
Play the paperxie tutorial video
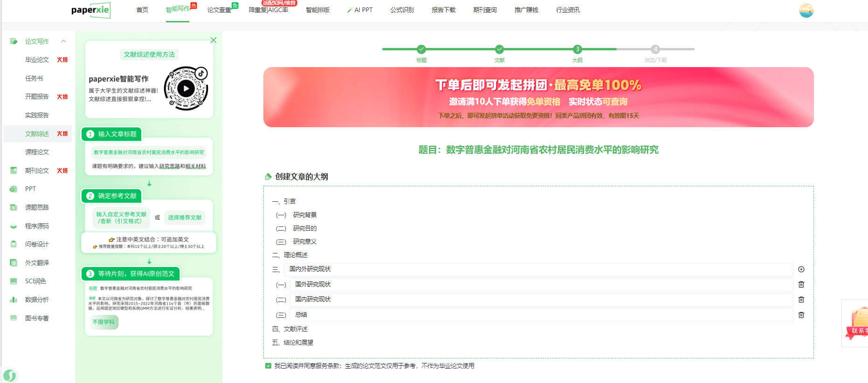(186, 88)
